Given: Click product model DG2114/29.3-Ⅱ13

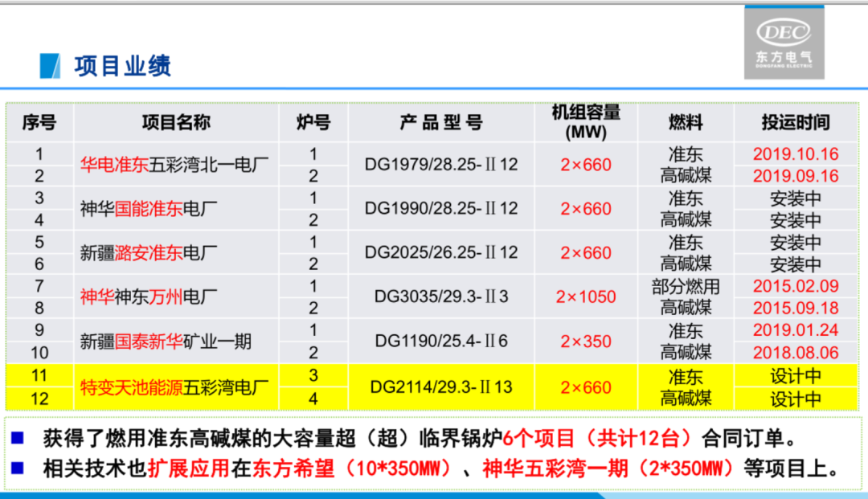Looking at the screenshot, I should click(441, 387).
